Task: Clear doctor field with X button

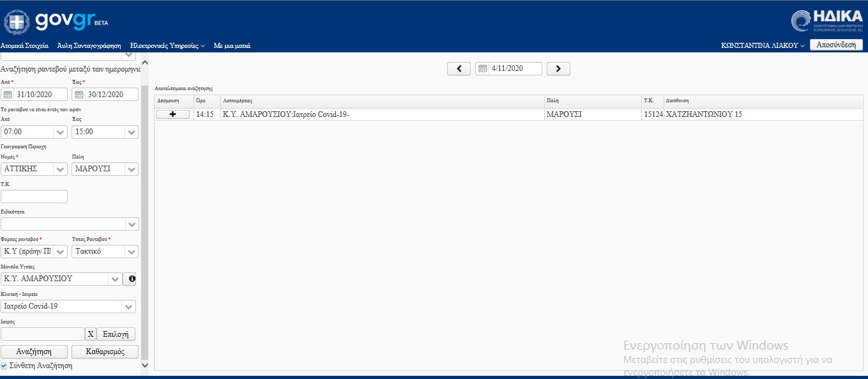Action: coord(90,334)
